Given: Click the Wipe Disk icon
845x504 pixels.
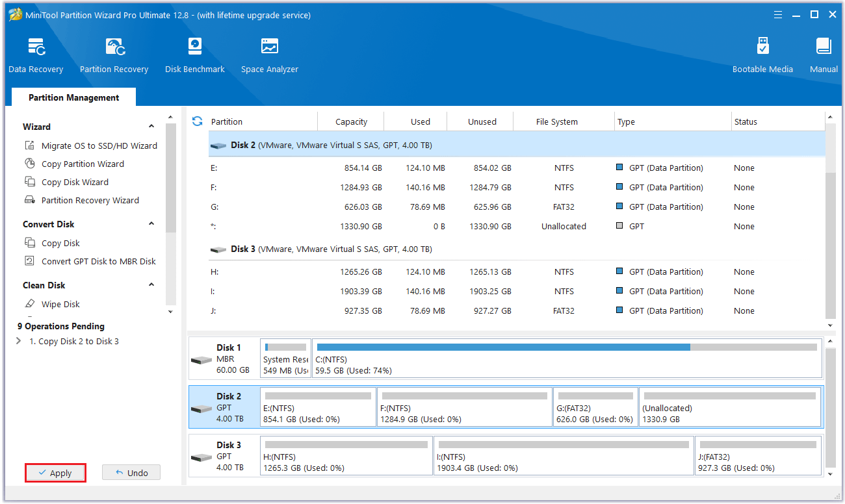Looking at the screenshot, I should 29,304.
